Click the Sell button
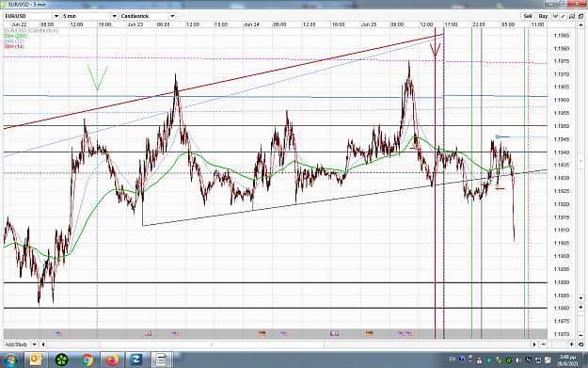This screenshot has height=368, width=588. pos(528,16)
